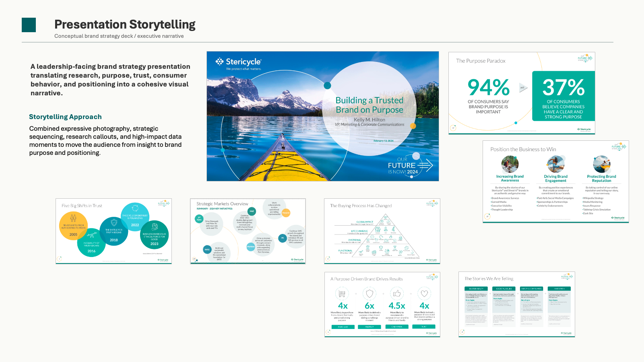The width and height of the screenshot is (644, 362).
Task: Select the teal square beside the page title
Action: coord(29,25)
